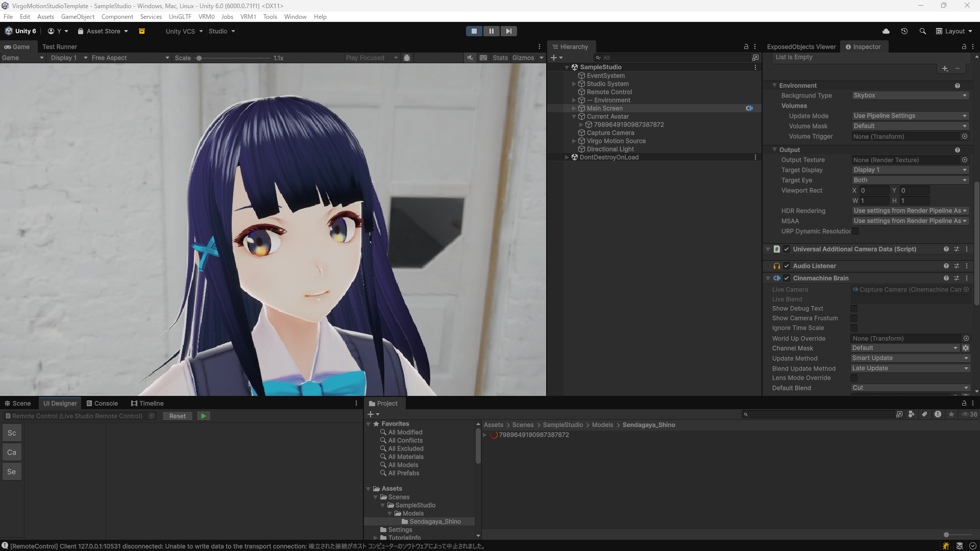Image resolution: width=980 pixels, height=551 pixels.
Task: Pick an Output Texture with the target icon
Action: [965, 160]
